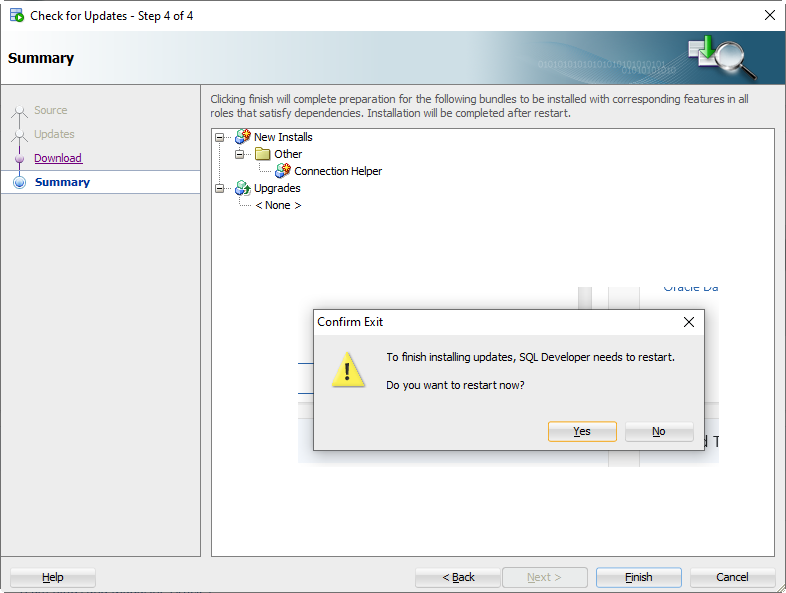Select the Upgrades row

coord(277,188)
